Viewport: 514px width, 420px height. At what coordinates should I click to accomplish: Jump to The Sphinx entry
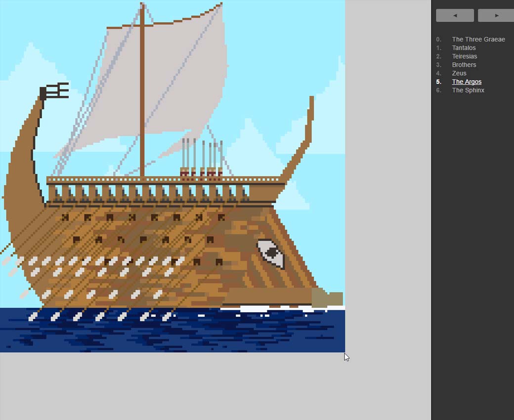point(468,90)
